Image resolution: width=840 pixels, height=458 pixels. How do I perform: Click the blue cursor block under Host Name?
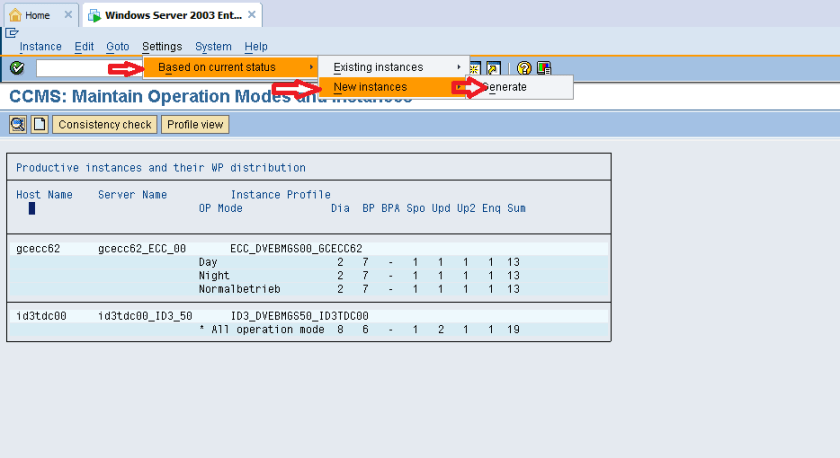(x=32, y=208)
